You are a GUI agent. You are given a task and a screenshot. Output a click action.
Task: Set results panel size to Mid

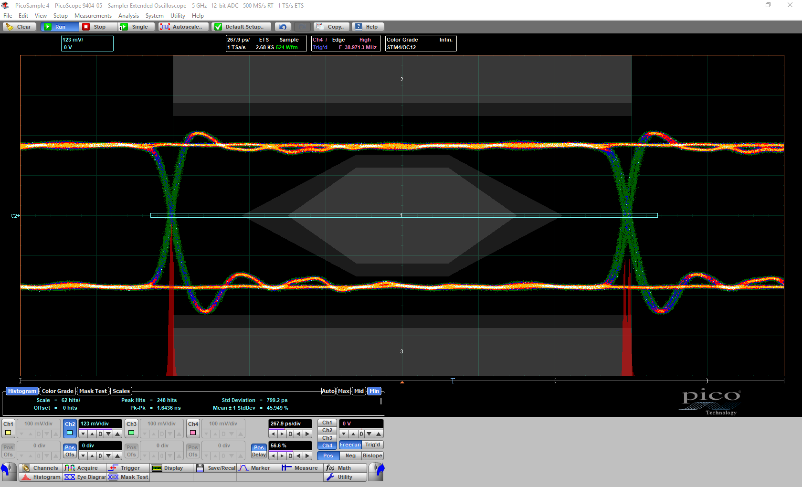[359, 391]
